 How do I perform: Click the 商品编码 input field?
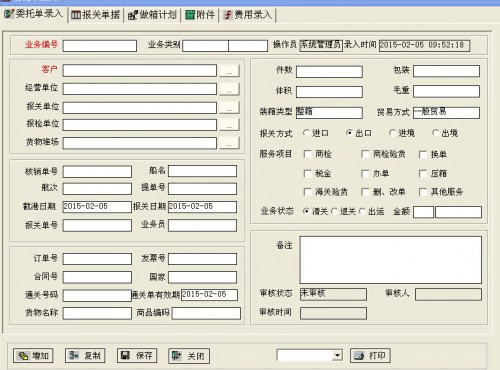point(206,313)
